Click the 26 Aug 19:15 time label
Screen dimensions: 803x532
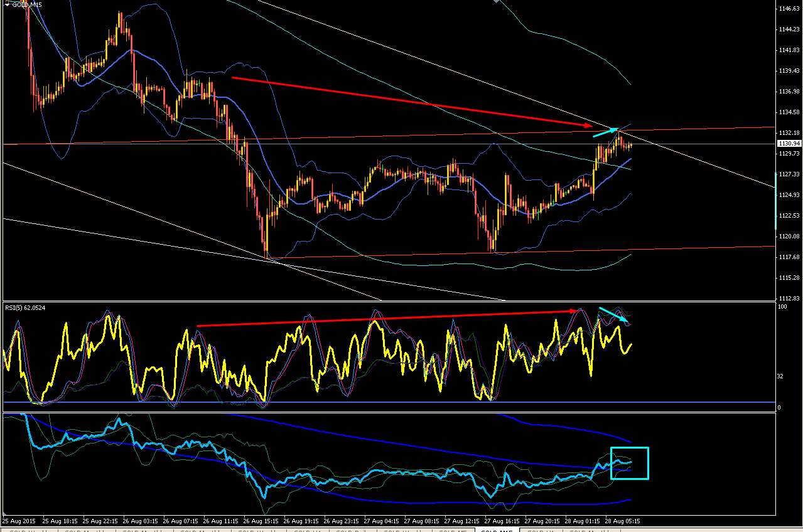click(301, 521)
